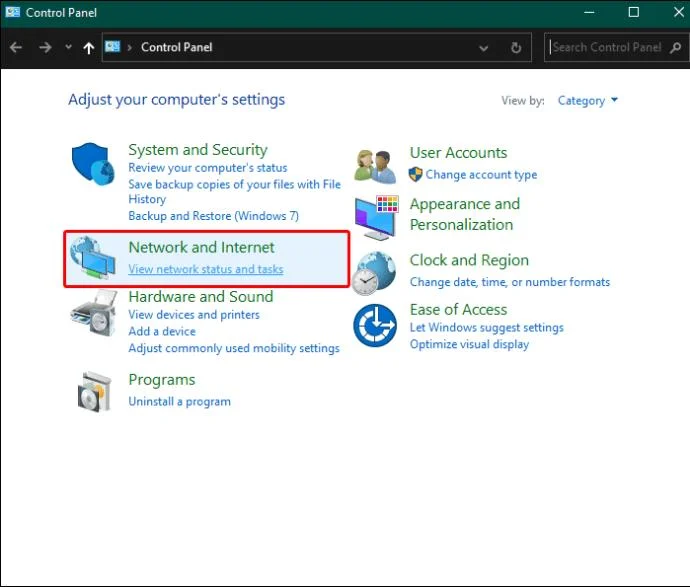Image resolution: width=690 pixels, height=587 pixels.
Task: Open the Hardware and Sound heading
Action: [x=201, y=297]
